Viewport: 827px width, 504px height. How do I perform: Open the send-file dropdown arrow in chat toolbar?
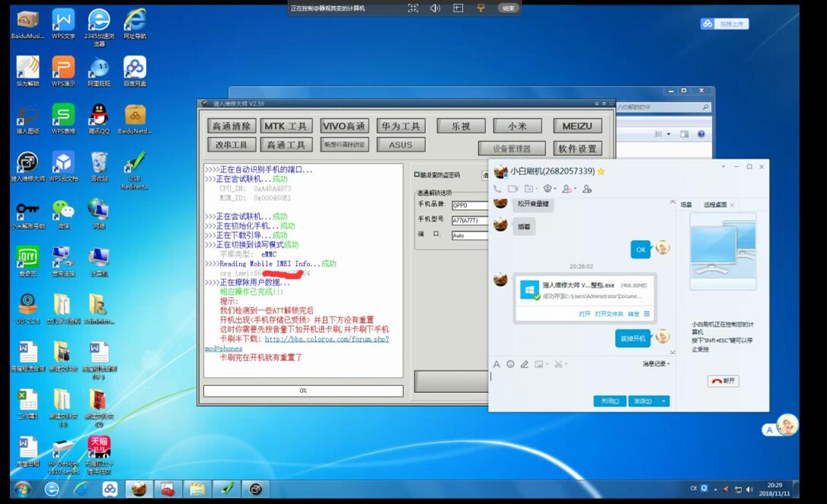pyautogui.click(x=537, y=189)
